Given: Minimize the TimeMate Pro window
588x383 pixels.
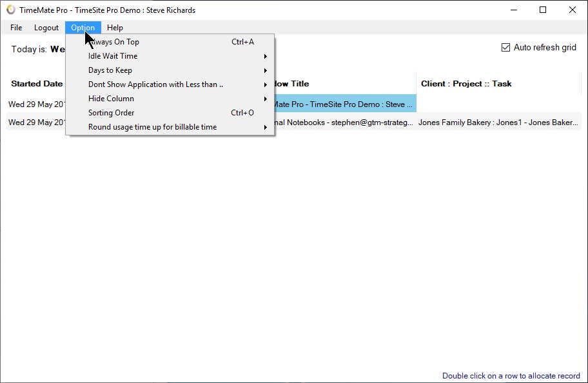Looking at the screenshot, I should [514, 10].
